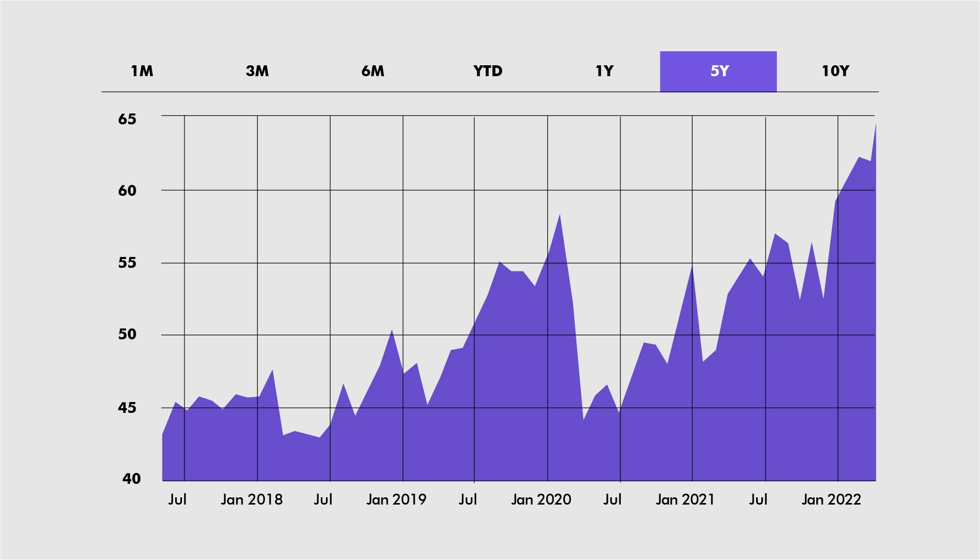Click the 45 y-axis label
Screen dimensions: 980x560
click(127, 408)
